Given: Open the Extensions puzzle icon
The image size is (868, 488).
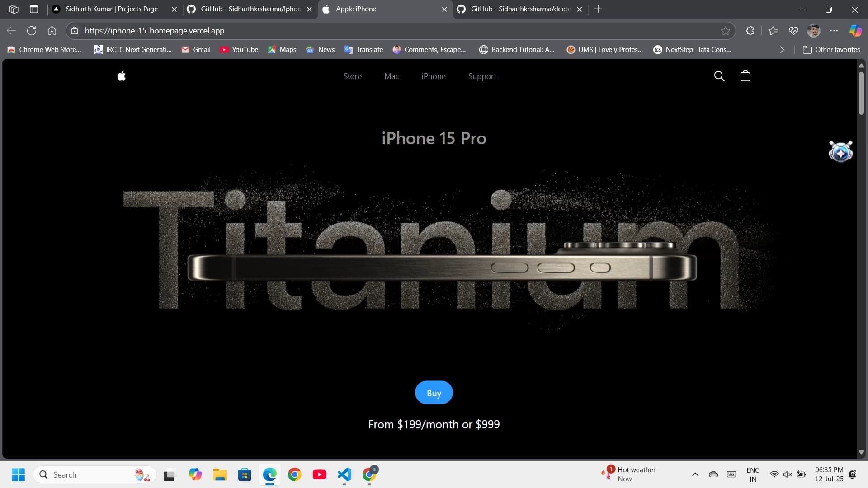Looking at the screenshot, I should coord(750,31).
